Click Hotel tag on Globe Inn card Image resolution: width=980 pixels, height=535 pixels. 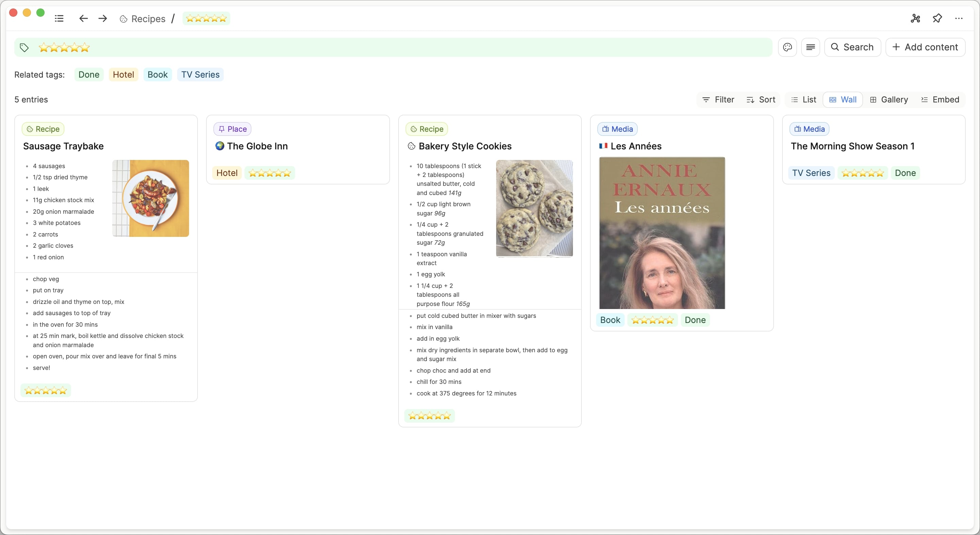coord(227,173)
